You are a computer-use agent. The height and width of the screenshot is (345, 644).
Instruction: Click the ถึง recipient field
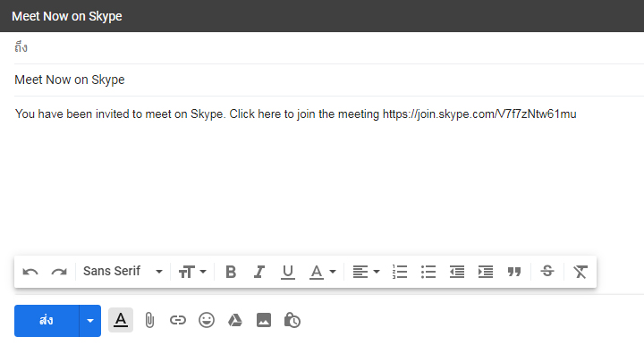pos(328,48)
